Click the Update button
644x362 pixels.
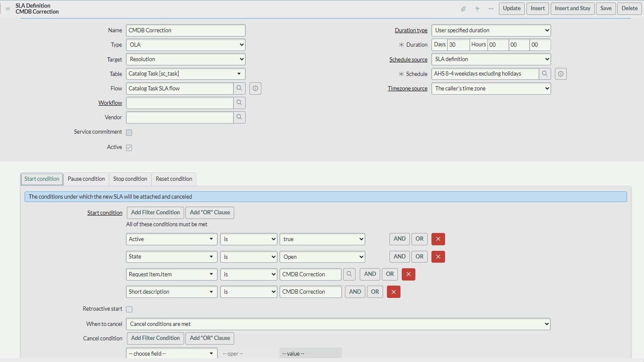click(x=512, y=8)
